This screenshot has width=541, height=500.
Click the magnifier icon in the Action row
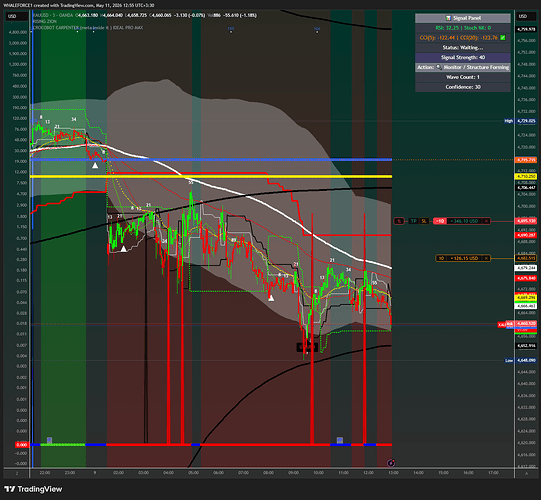pos(439,67)
